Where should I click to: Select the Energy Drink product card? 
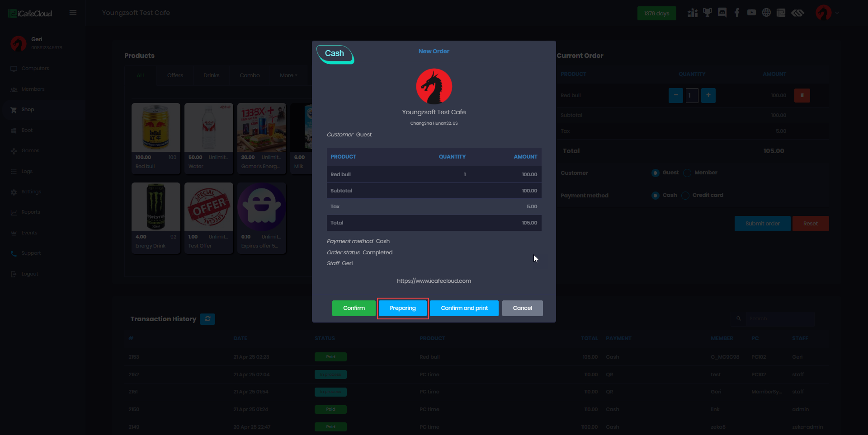click(x=156, y=218)
